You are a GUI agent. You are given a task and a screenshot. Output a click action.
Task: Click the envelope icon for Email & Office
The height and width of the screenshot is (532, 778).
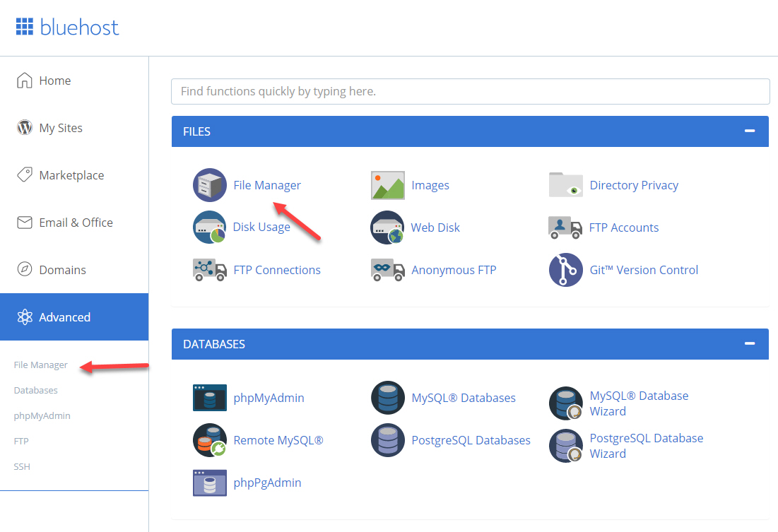pos(24,223)
